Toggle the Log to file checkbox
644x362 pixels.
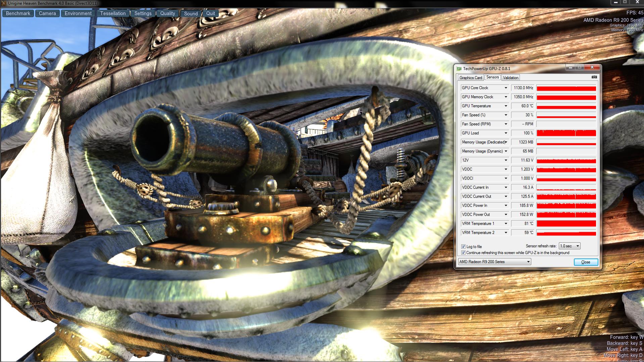[463, 247]
